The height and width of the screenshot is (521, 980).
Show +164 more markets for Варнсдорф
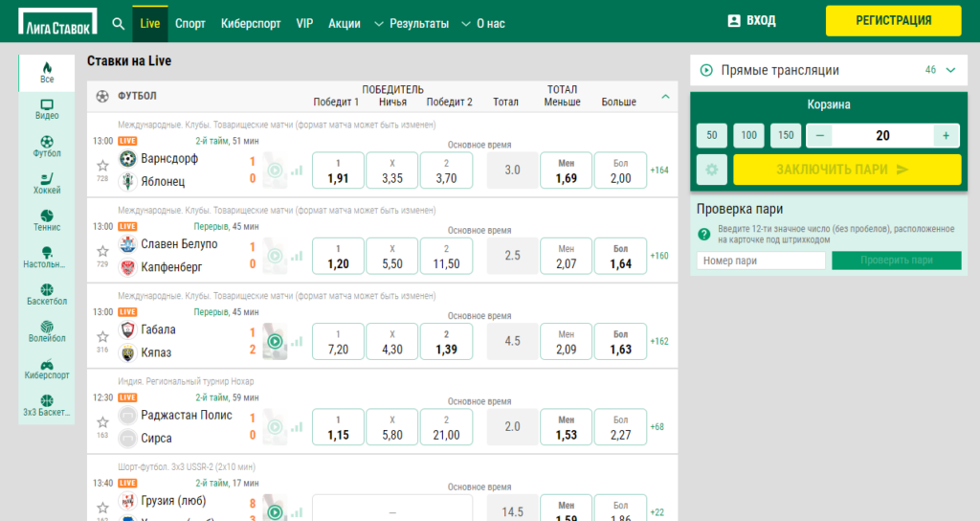click(659, 170)
